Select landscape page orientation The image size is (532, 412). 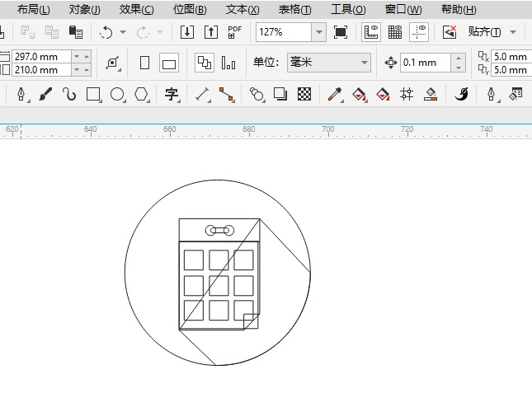(169, 63)
